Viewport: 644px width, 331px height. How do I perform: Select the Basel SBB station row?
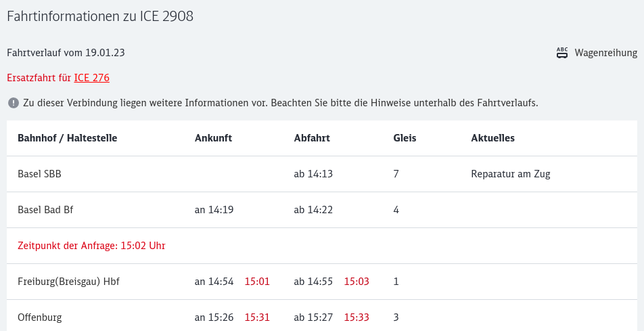[x=39, y=174]
